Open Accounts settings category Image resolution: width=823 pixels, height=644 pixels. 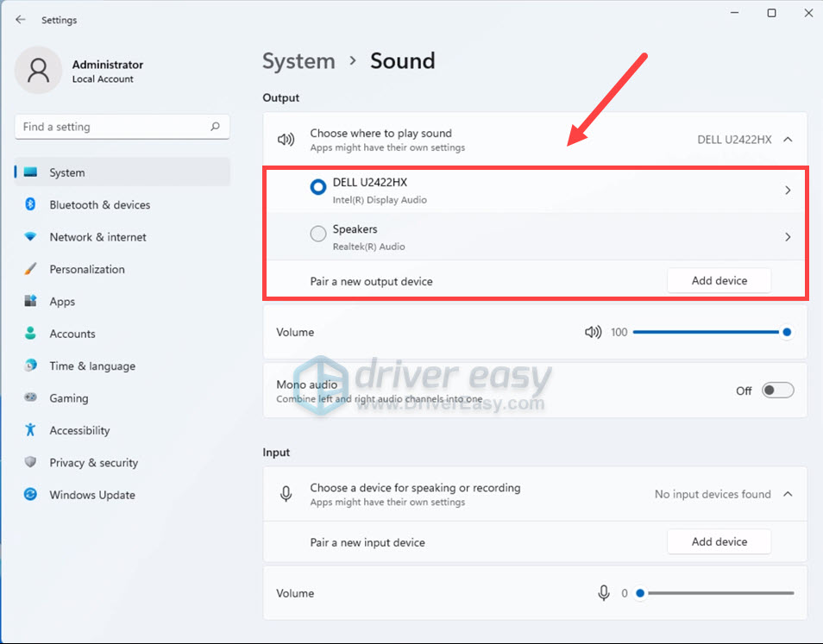point(123,334)
